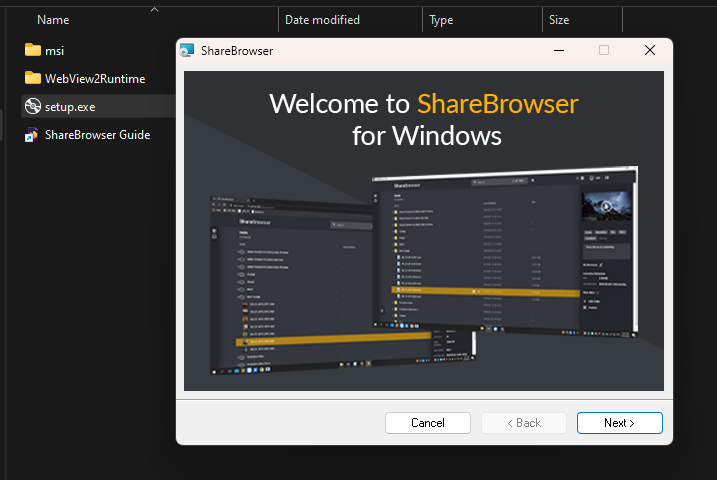Cancel the ShareBrowser installation
717x480 pixels.
tap(427, 423)
